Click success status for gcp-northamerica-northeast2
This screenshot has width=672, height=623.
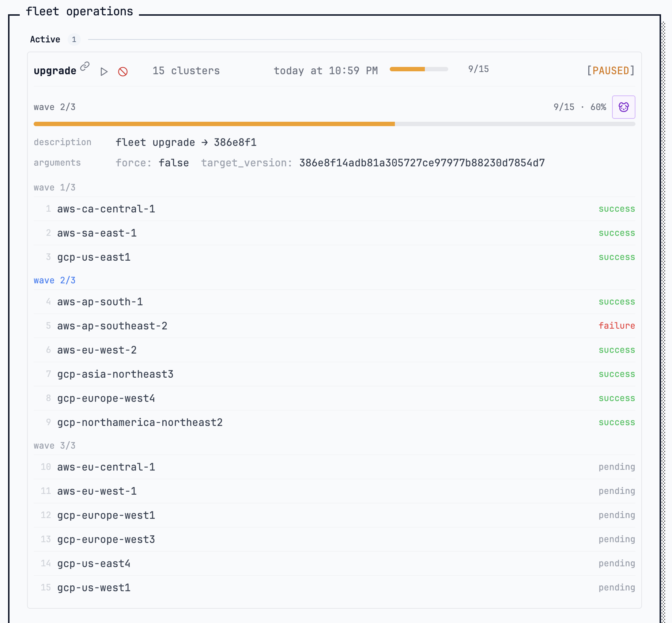617,422
